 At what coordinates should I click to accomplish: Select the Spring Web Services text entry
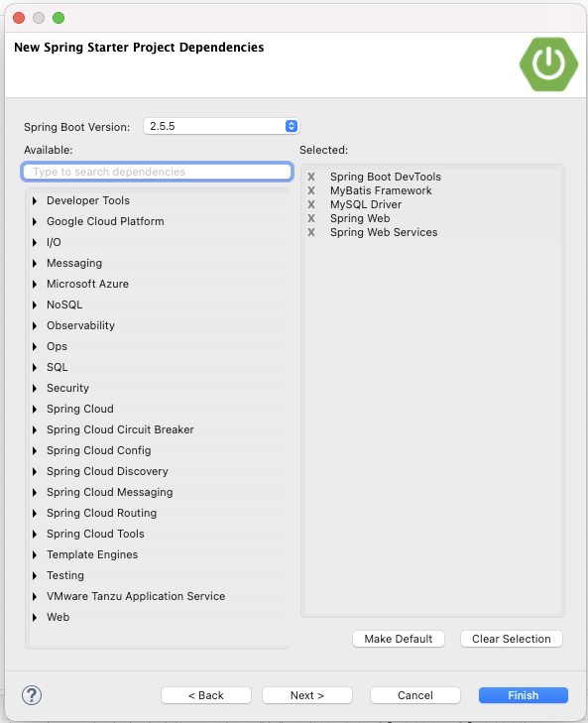coord(384,232)
